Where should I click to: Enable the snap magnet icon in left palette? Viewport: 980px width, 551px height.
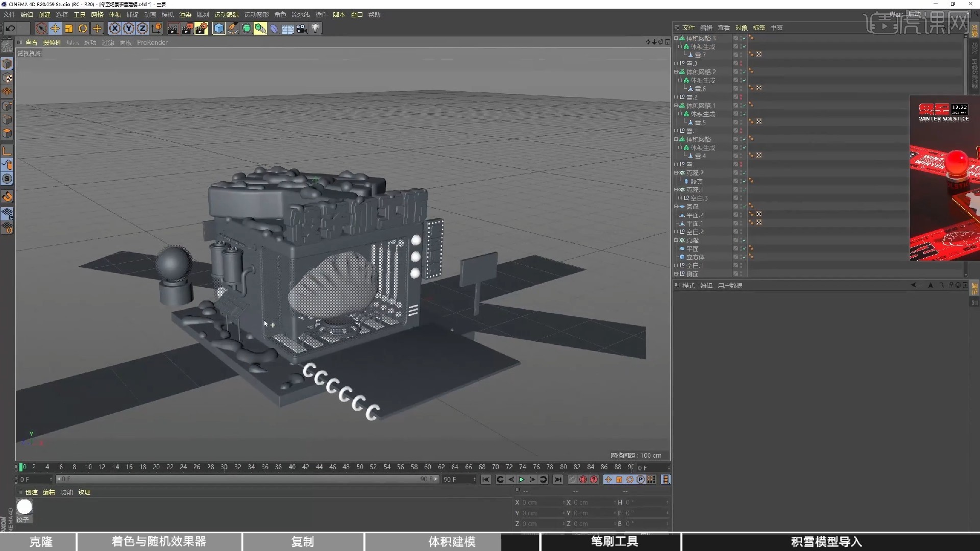7,196
